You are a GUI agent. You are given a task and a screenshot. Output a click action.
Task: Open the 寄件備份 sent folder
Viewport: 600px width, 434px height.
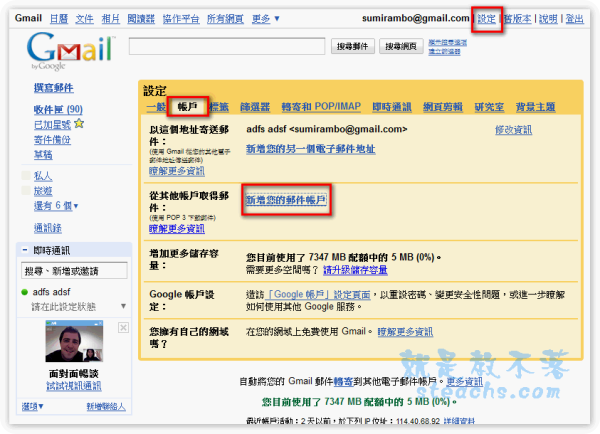[52, 140]
